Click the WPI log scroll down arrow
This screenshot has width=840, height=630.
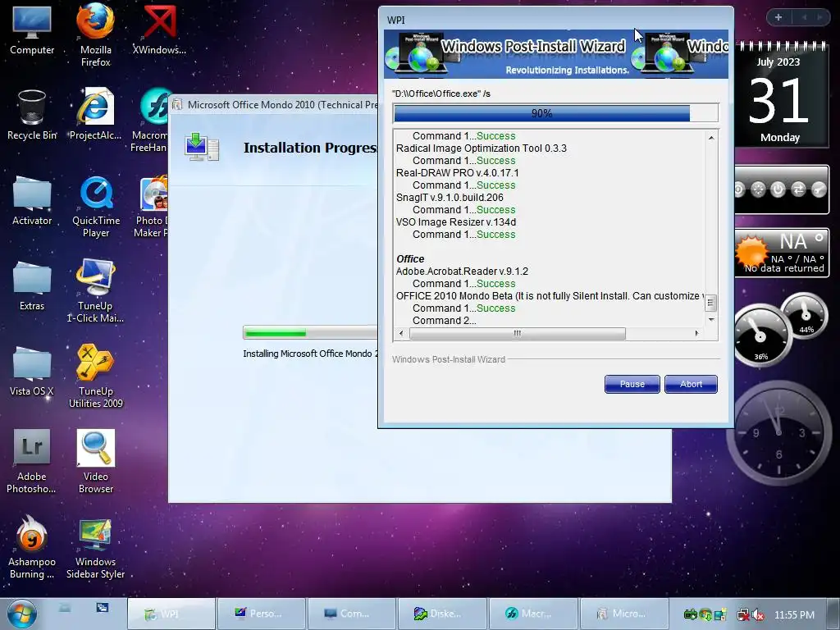point(711,320)
